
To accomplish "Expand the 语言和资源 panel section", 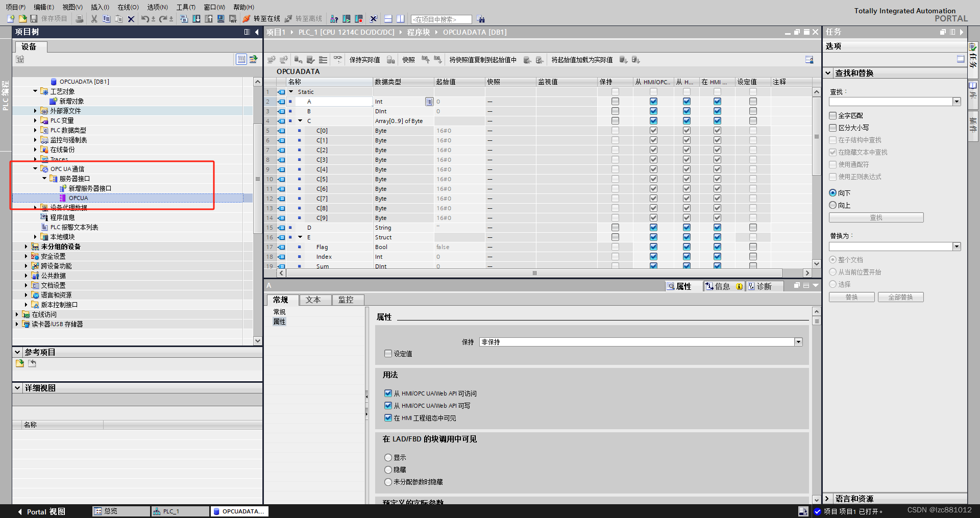I will [x=828, y=499].
